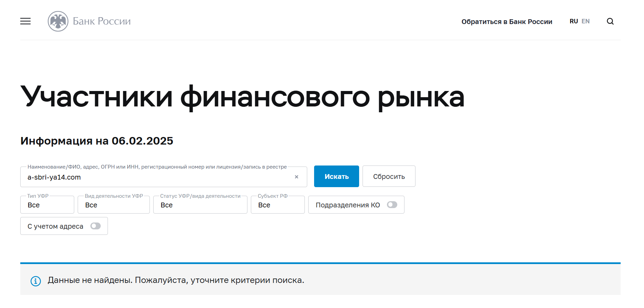This screenshot has height=308, width=644.
Task: Click the info icon in the notice banner
Action: point(36,281)
